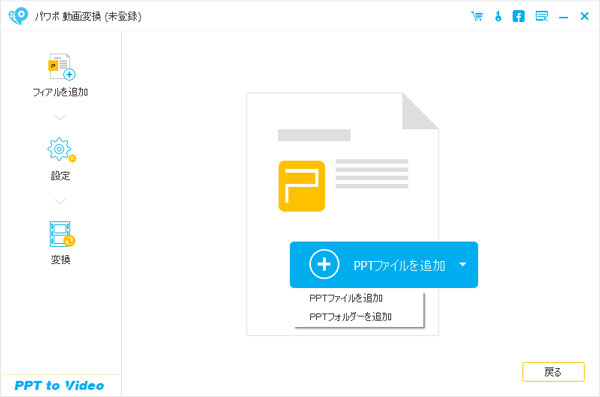Click the shopping cart purchase icon
600x397 pixels.
[477, 16]
